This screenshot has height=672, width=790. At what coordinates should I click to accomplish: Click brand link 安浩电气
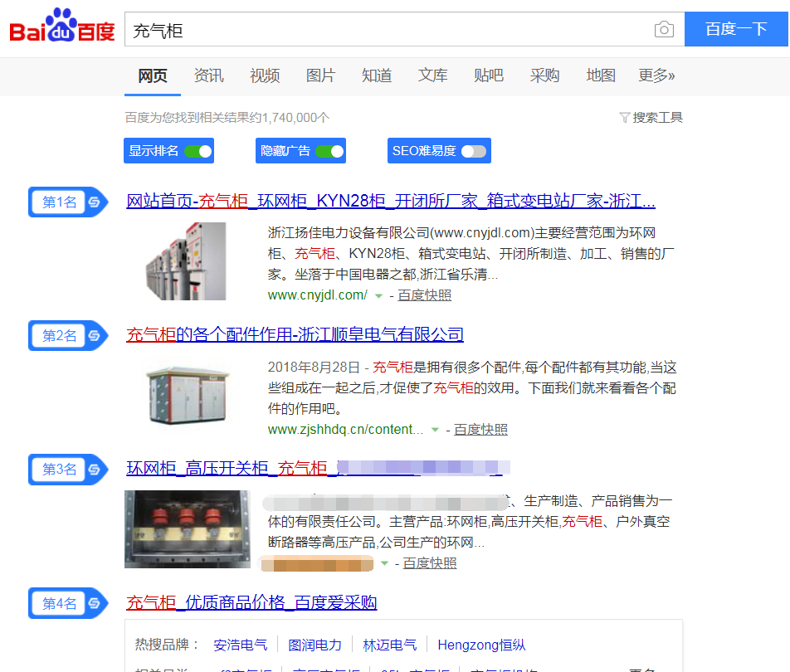click(x=241, y=645)
